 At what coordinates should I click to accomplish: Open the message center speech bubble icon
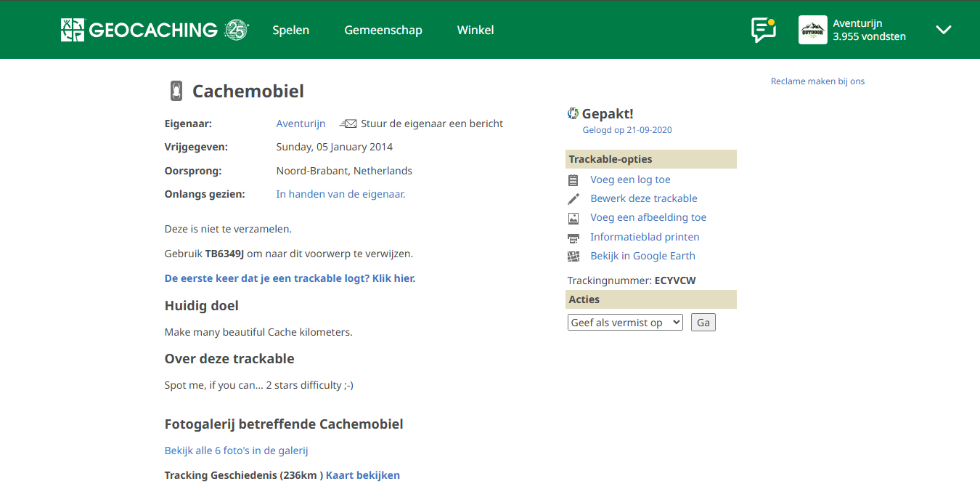pyautogui.click(x=763, y=30)
